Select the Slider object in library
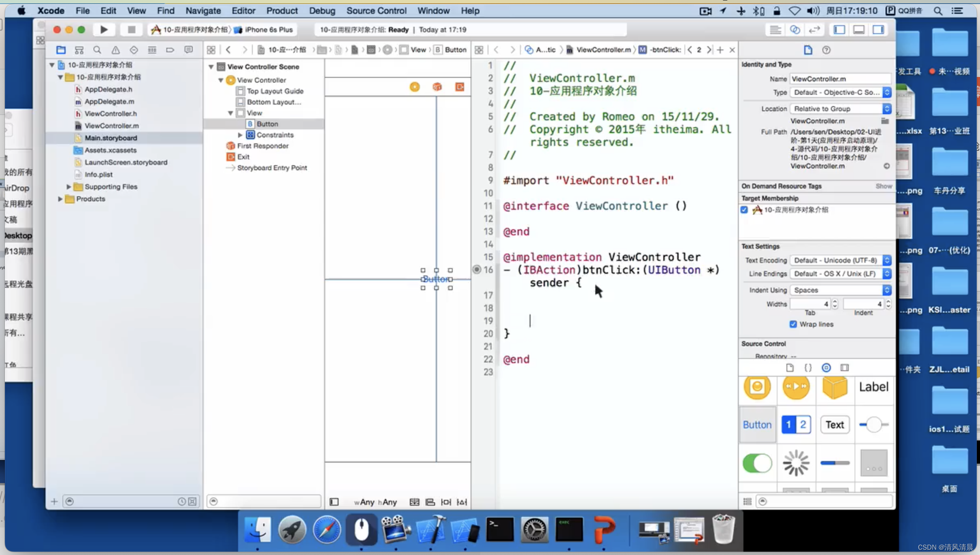Screen dimensions: 980x555 873,425
